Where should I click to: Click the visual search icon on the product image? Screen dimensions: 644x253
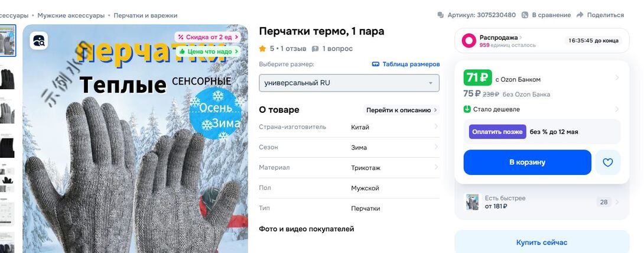39,41
